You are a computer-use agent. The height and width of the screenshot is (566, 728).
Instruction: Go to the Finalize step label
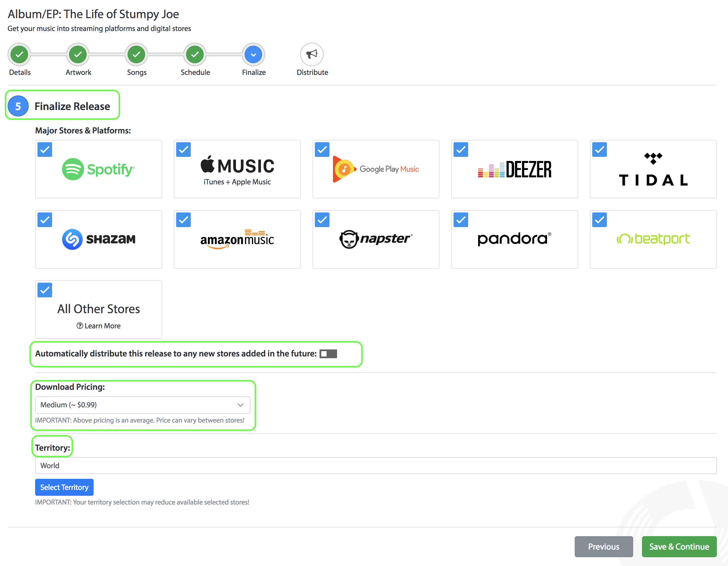(x=254, y=72)
